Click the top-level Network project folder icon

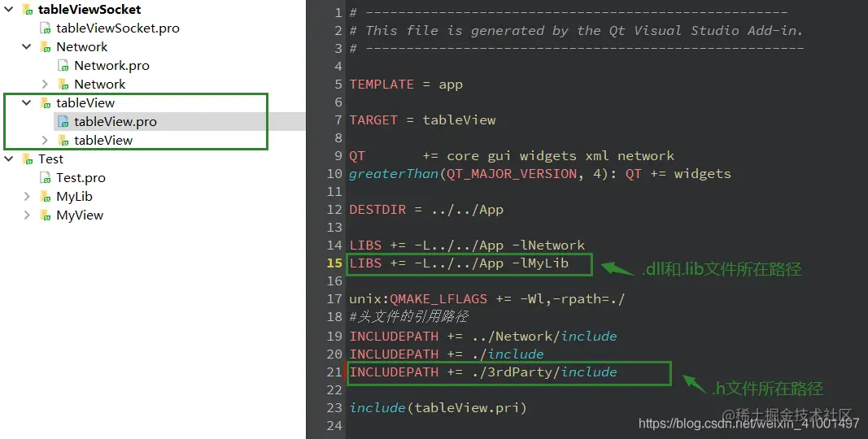click(x=46, y=47)
